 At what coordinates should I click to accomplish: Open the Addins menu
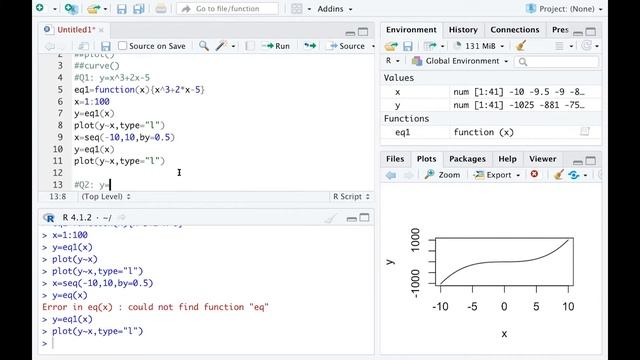[x=334, y=9]
